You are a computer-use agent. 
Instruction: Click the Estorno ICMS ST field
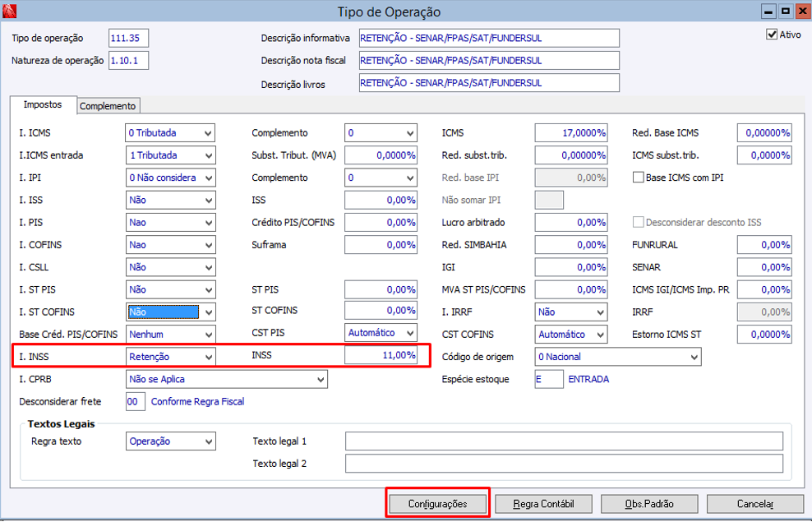click(x=764, y=335)
